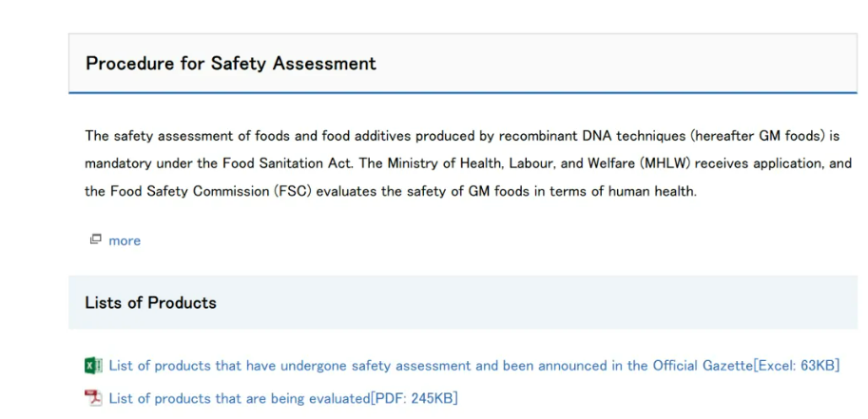Click the red PDF file icon
The image size is (868, 419).
93,398
